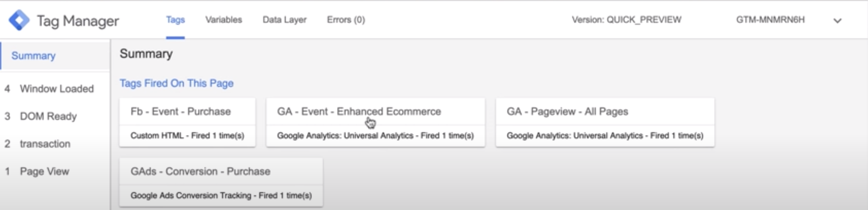Click the Tag Manager title text
Viewport: 868px width, 210px height.
pos(78,21)
